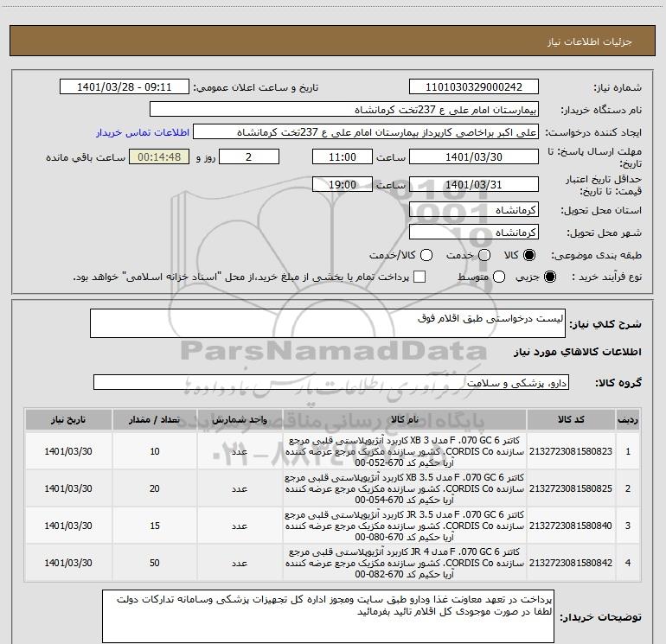
Task: Click the price validity date 1401/03/31 field
Action: click(474, 184)
